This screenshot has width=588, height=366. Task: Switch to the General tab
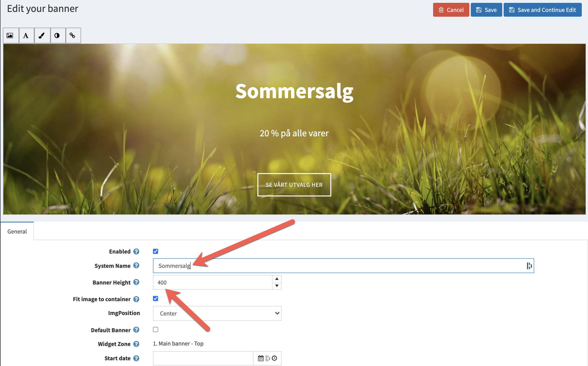pyautogui.click(x=17, y=232)
